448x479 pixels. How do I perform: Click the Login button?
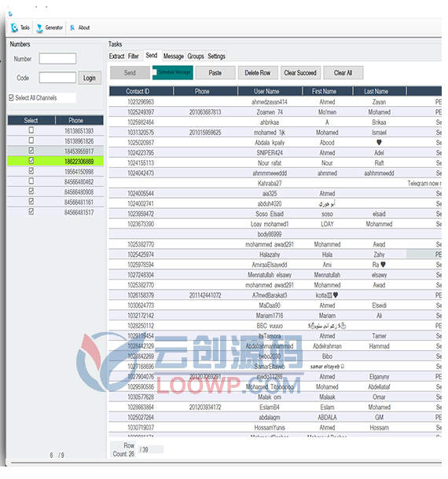tap(90, 79)
